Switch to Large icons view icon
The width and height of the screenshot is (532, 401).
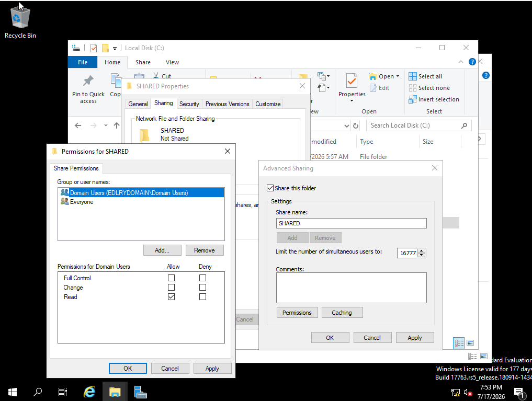click(x=470, y=343)
